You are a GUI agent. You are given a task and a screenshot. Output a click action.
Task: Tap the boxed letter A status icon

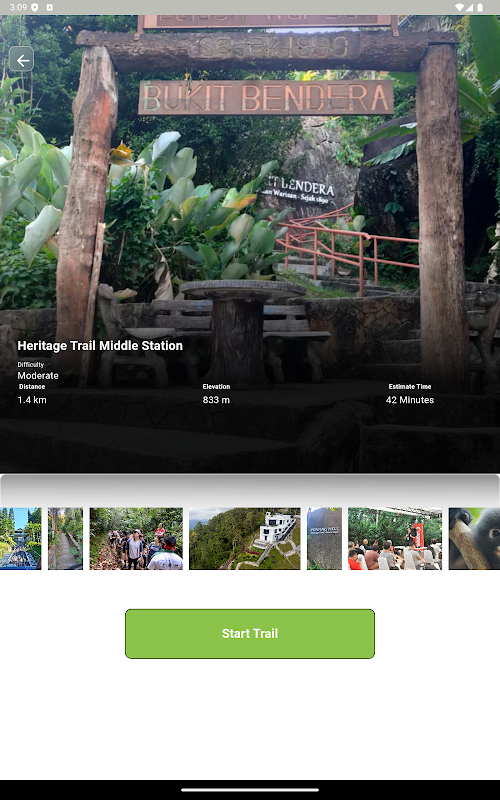click(49, 7)
